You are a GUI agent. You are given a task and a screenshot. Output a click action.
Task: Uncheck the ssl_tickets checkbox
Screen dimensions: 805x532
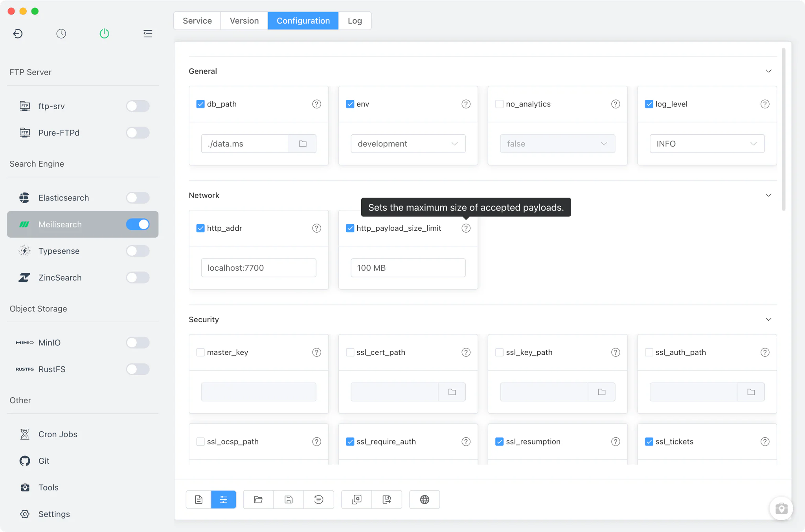point(649,442)
